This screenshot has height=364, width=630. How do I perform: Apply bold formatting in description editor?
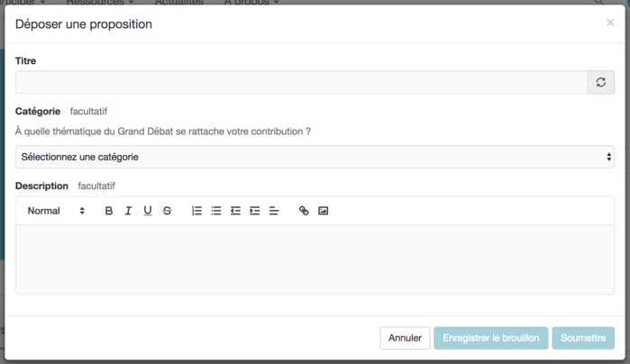click(108, 211)
